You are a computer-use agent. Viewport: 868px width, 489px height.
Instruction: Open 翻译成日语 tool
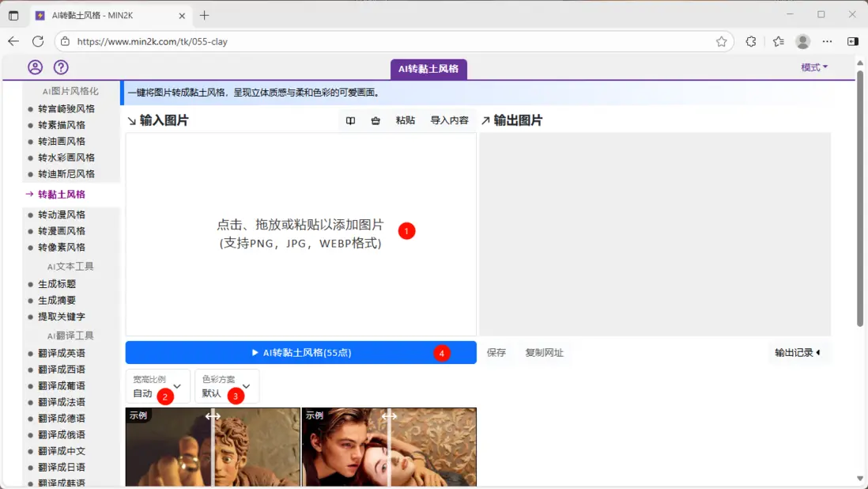[x=62, y=468]
